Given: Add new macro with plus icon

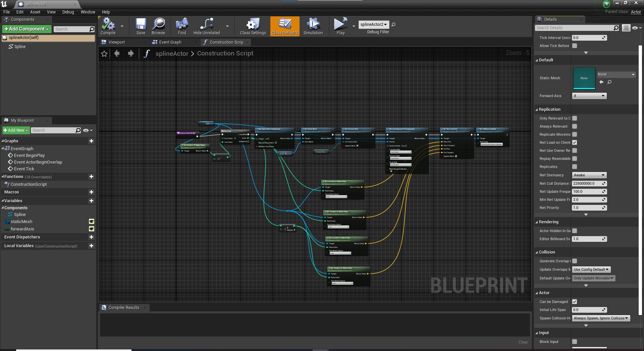Looking at the screenshot, I should 91,192.
